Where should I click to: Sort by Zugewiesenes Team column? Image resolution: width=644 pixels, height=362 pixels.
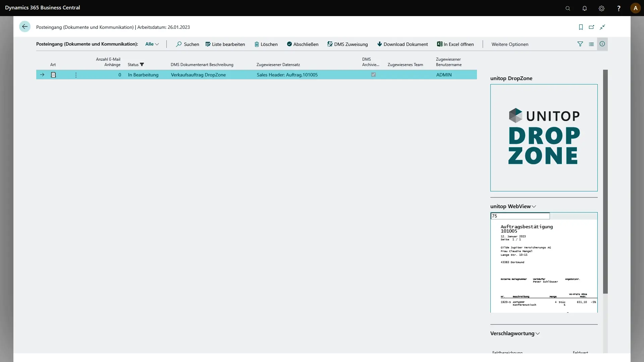[x=405, y=65]
